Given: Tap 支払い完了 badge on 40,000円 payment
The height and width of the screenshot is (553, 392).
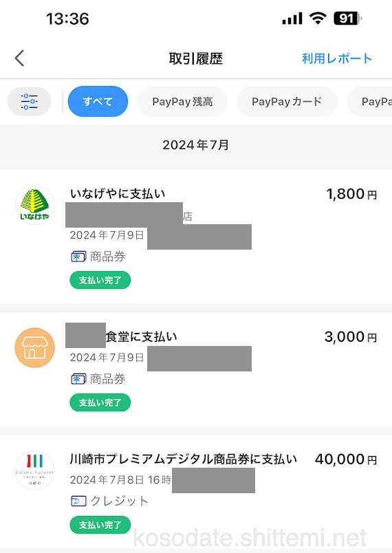Looking at the screenshot, I should pyautogui.click(x=100, y=525).
